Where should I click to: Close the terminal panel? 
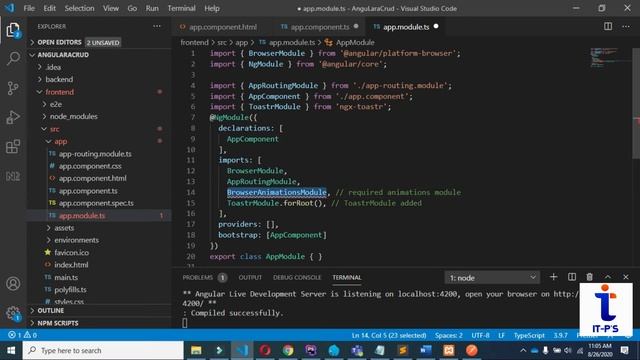pos(626,277)
